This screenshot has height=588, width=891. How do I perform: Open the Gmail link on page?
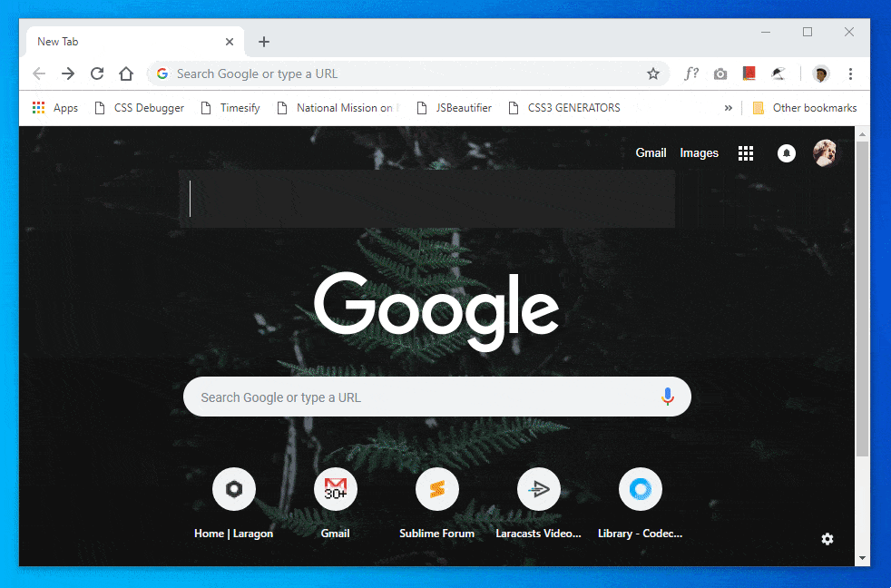(651, 152)
